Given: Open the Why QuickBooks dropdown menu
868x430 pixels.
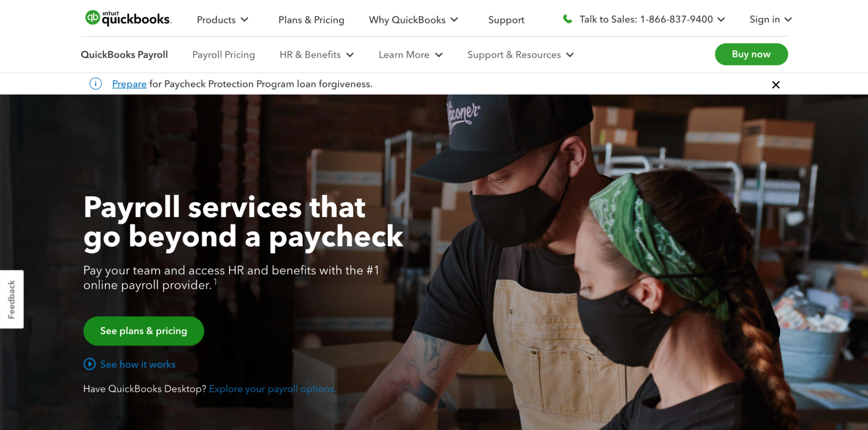Looking at the screenshot, I should [413, 20].
